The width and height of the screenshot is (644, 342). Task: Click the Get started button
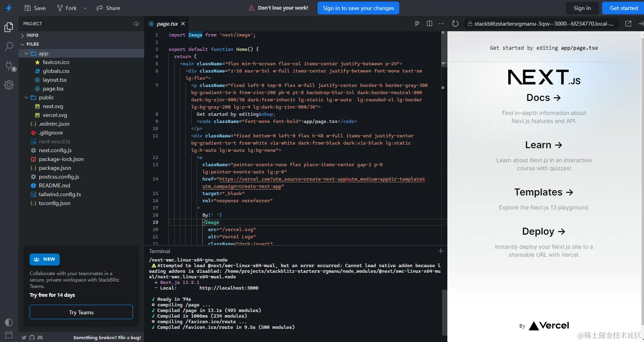point(624,8)
